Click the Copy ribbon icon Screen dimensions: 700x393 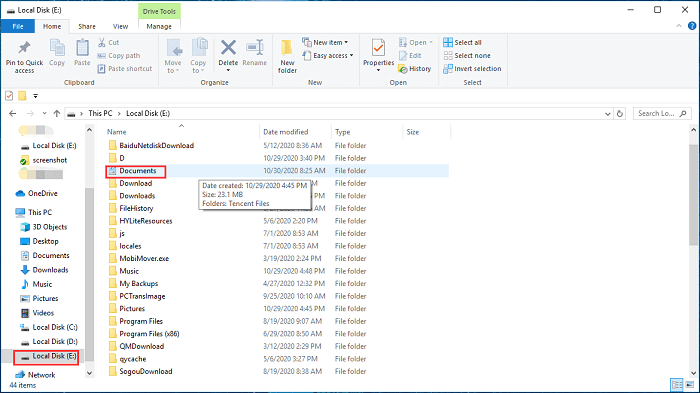click(57, 48)
